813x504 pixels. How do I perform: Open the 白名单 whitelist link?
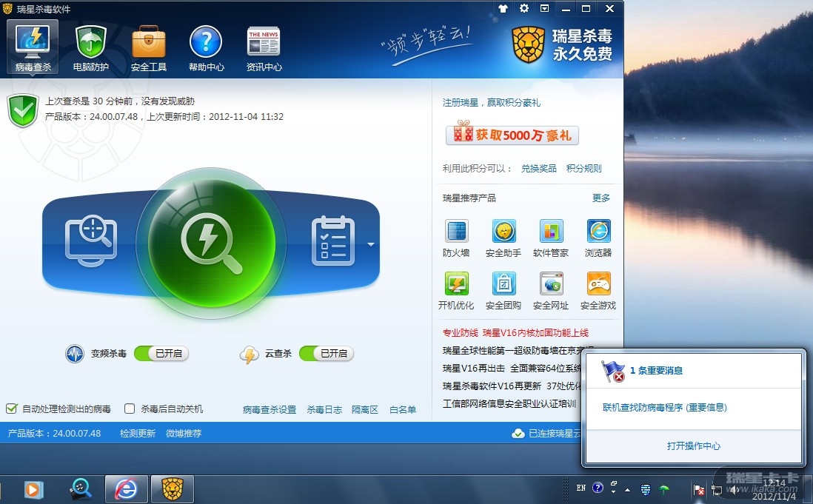coord(403,409)
